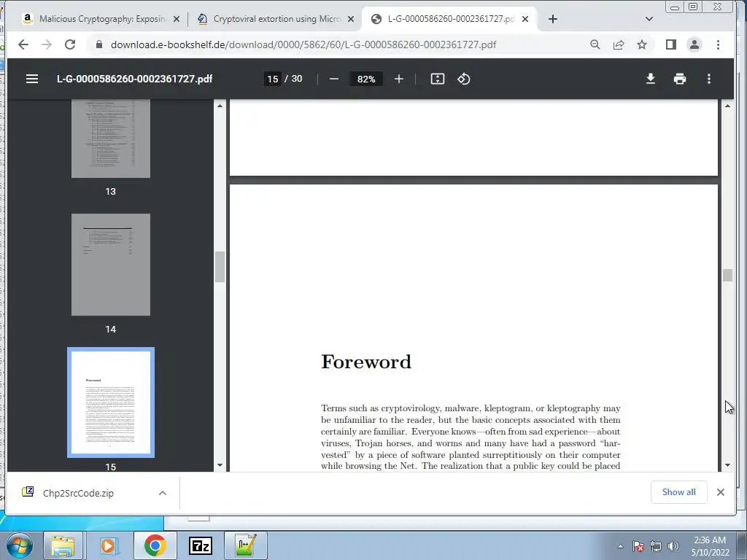747x560 pixels.
Task: Close the downloads bar
Action: tap(721, 492)
